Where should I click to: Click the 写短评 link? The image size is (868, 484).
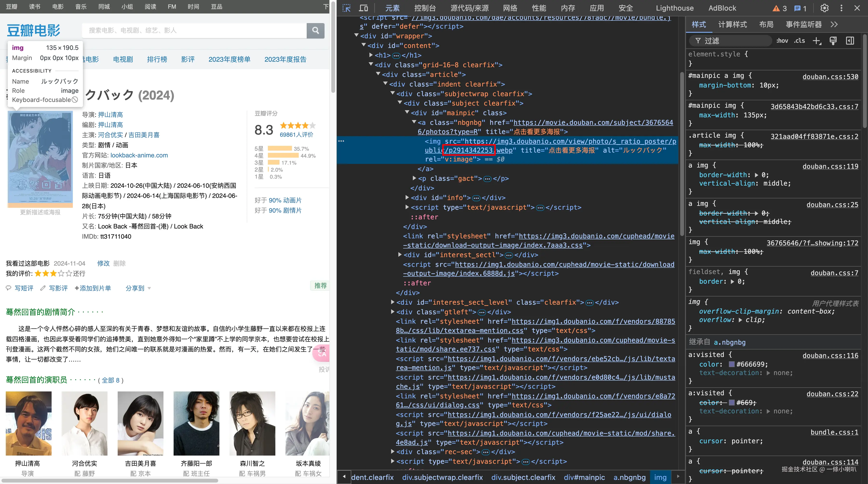tap(24, 288)
